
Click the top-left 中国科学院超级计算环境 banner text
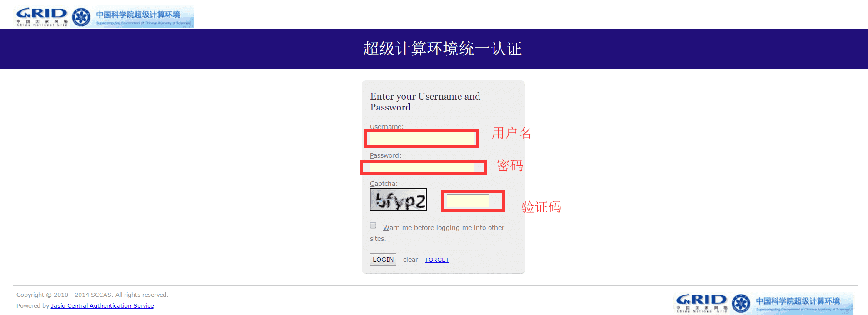(x=138, y=15)
